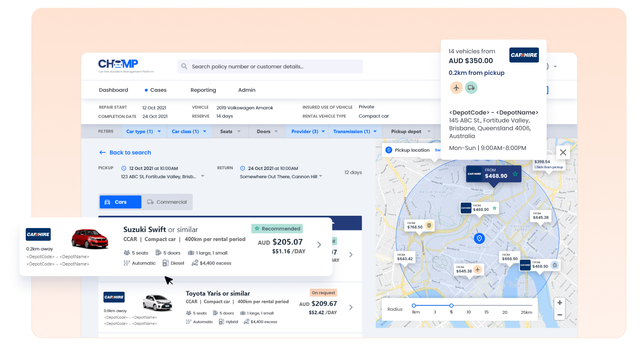Select the Cars vehicle toggle

point(120,202)
